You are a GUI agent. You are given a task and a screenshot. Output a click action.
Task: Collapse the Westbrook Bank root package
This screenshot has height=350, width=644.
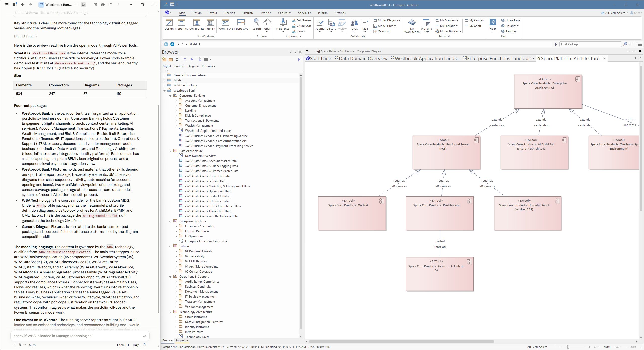click(x=165, y=91)
